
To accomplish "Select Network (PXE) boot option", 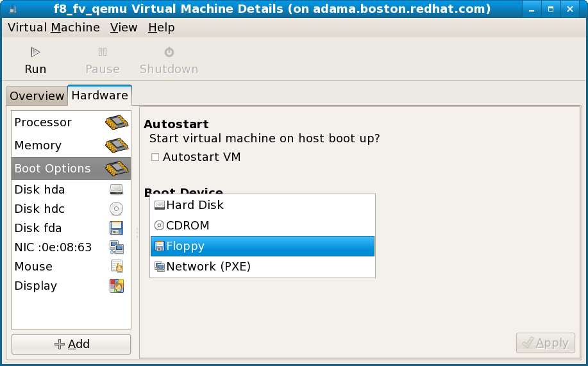I will pyautogui.click(x=262, y=266).
